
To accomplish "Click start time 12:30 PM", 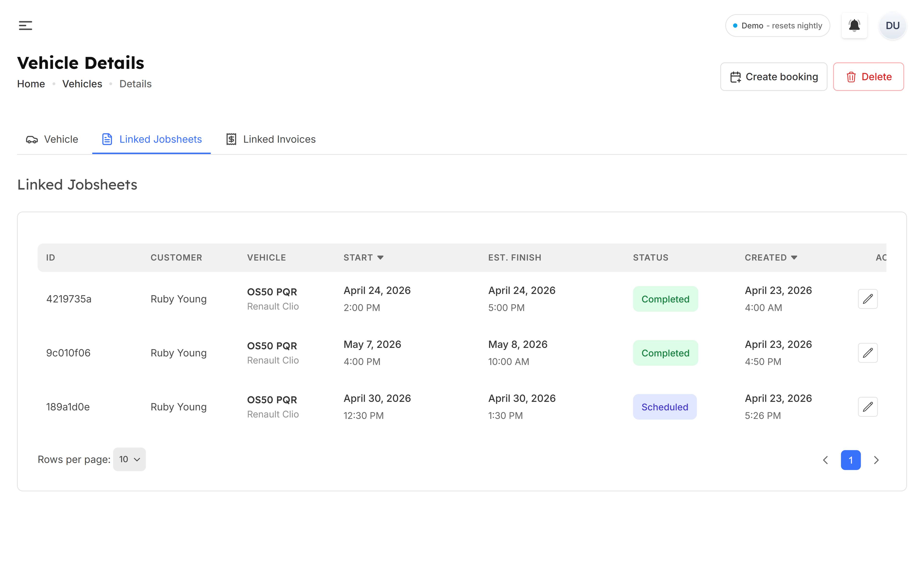I will [x=363, y=416].
